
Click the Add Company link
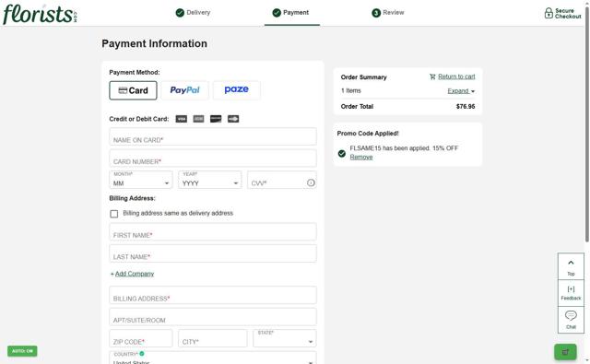coord(135,274)
